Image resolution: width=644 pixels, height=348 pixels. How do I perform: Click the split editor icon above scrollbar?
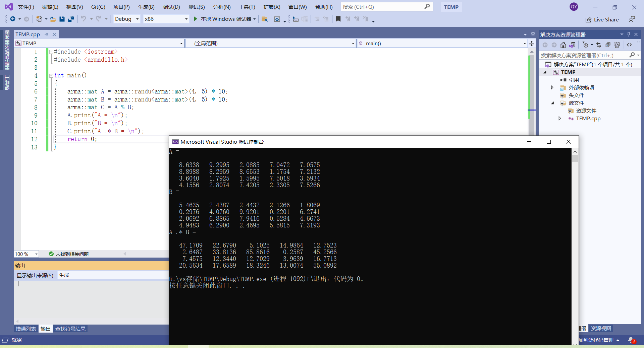pos(532,44)
